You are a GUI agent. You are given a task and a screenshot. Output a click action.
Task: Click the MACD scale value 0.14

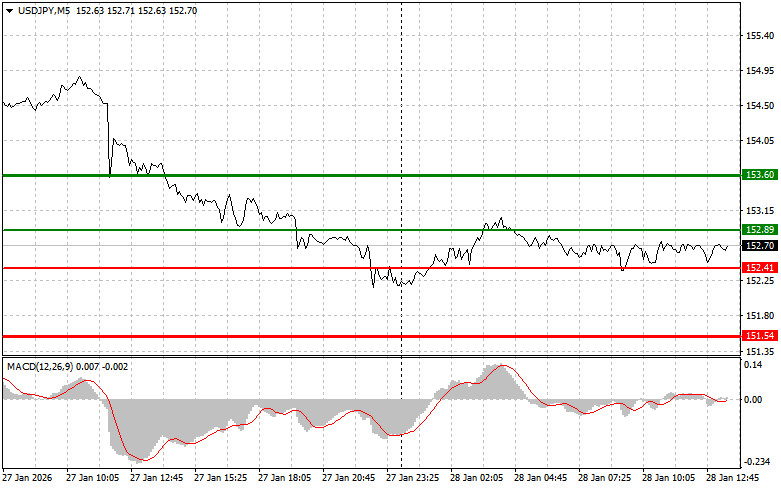pyautogui.click(x=754, y=365)
